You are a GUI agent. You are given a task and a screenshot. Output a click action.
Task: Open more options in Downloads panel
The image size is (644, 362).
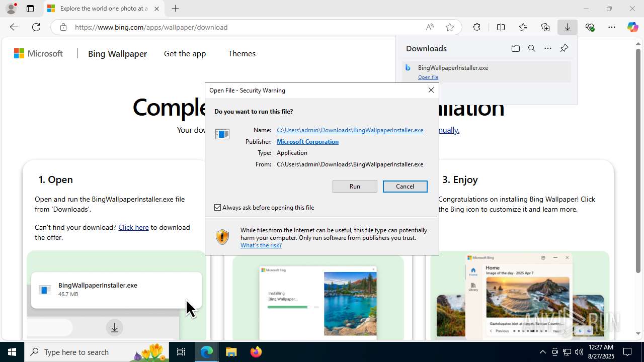548,48
